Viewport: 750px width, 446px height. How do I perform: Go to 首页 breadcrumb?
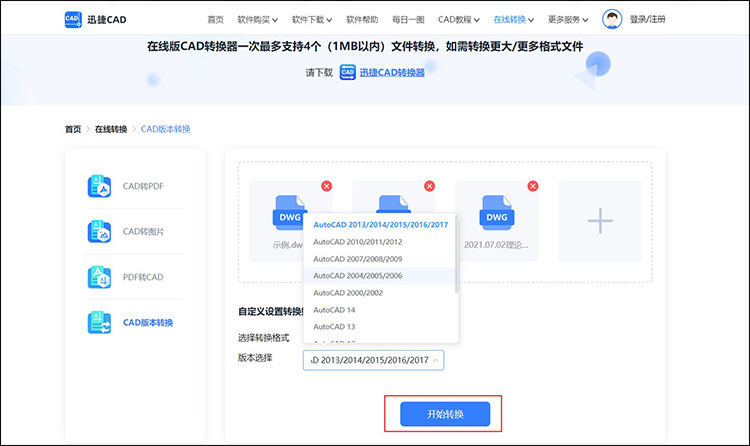[x=73, y=129]
